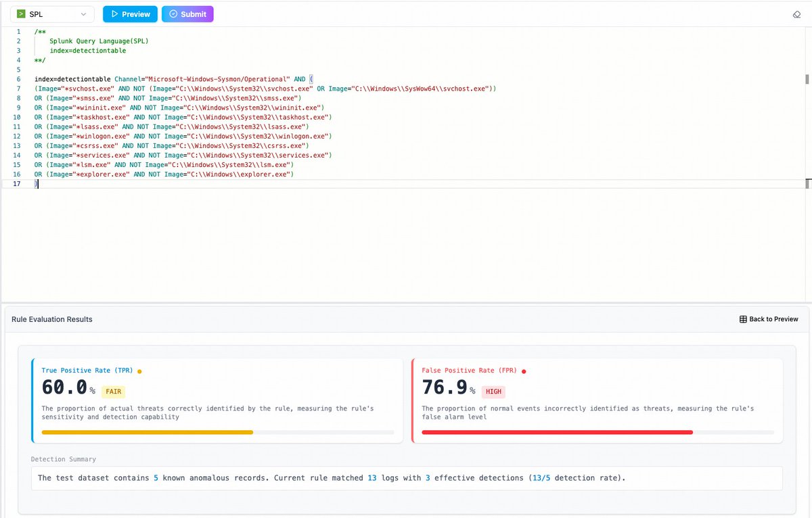812x518 pixels.
Task: Click the closing parenthesis on line 17
Action: click(37, 183)
